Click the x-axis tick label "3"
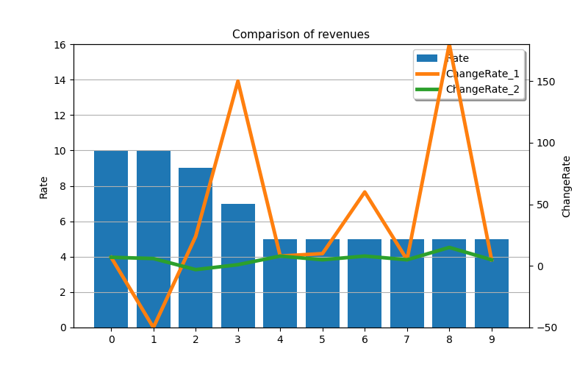The height and width of the screenshot is (368, 588). click(237, 340)
